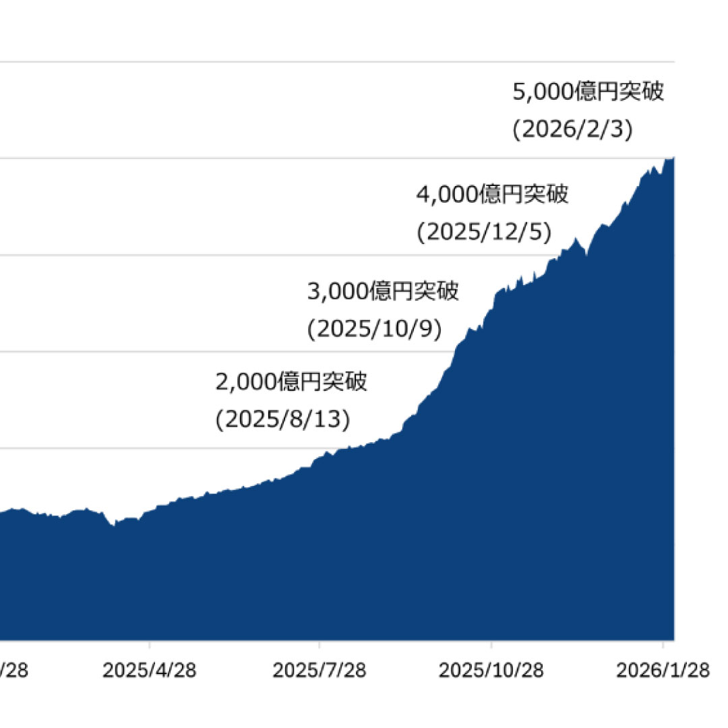
Task: Click the 2025/10/28 x-axis label
Action: 491,671
